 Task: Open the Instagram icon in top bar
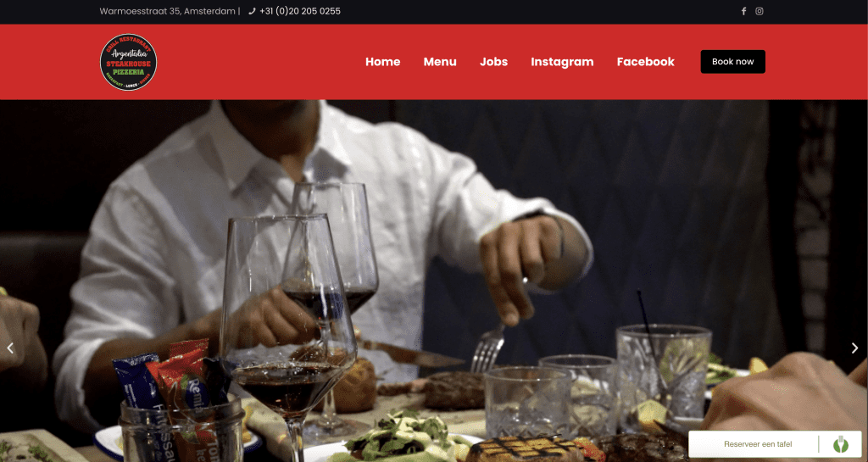(759, 11)
